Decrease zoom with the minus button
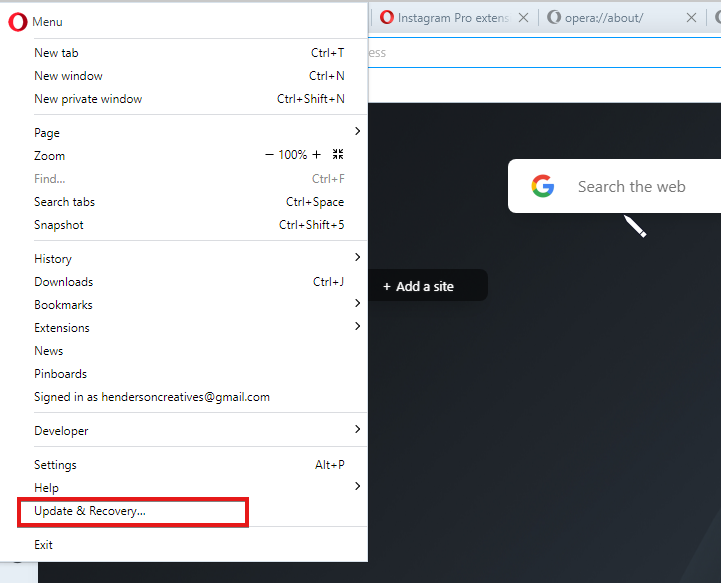The width and height of the screenshot is (721, 583). pyautogui.click(x=269, y=155)
